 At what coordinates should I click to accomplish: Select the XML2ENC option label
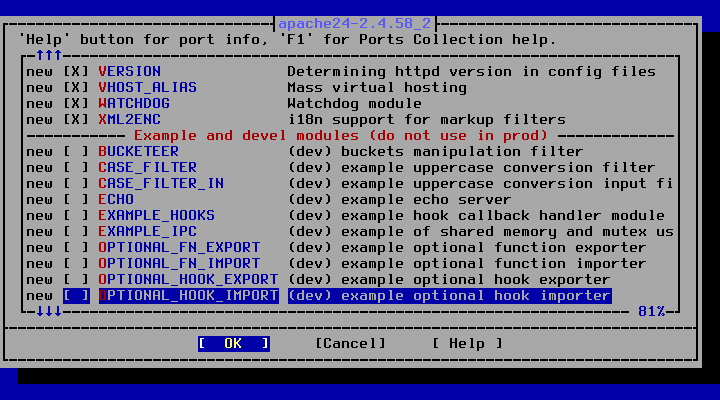(129, 120)
